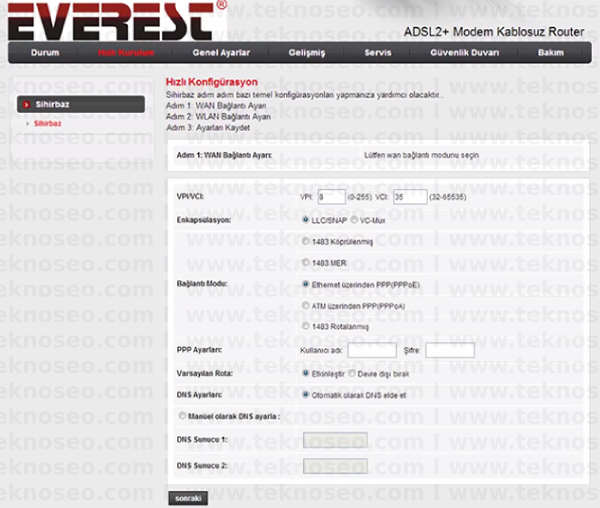Click the sonraki button
The height and width of the screenshot is (508, 600).
click(x=188, y=498)
